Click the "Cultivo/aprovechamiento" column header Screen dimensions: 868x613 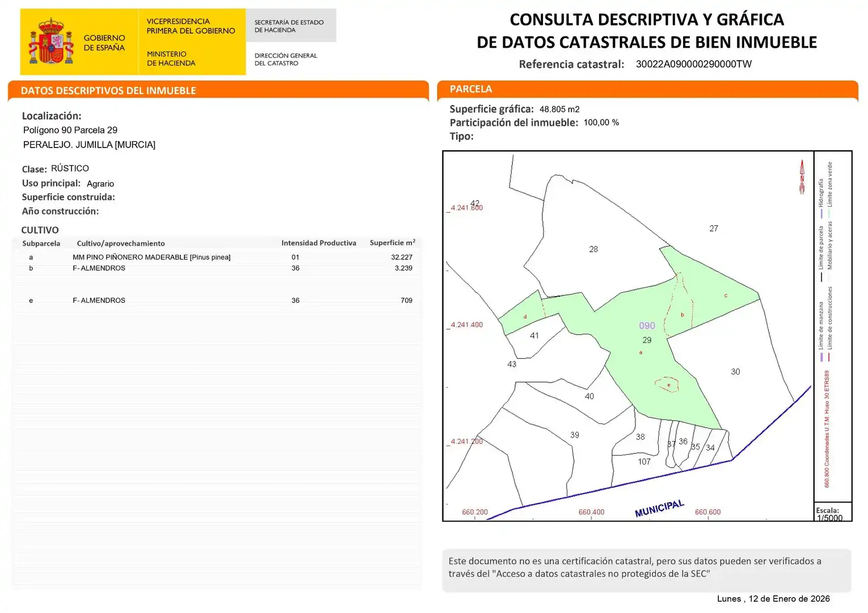coord(121,243)
